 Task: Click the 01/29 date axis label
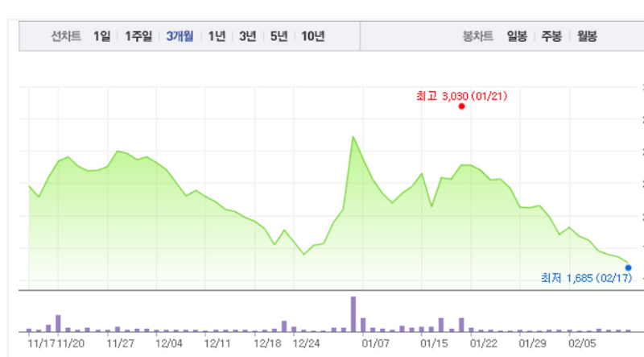(532, 343)
